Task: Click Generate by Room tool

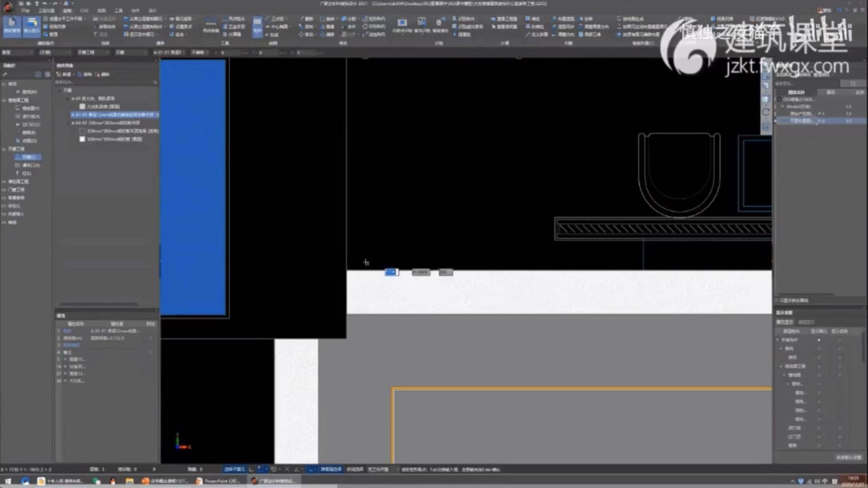Action: pos(630,18)
